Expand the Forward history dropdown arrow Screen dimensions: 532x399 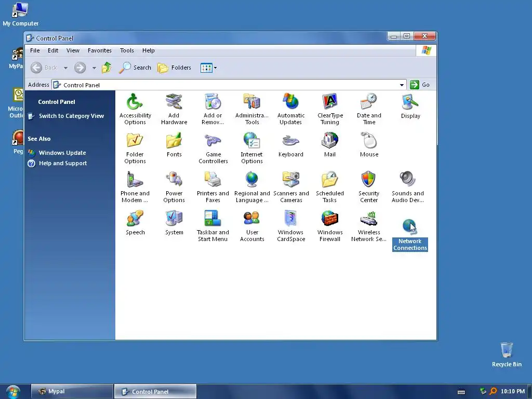point(94,68)
